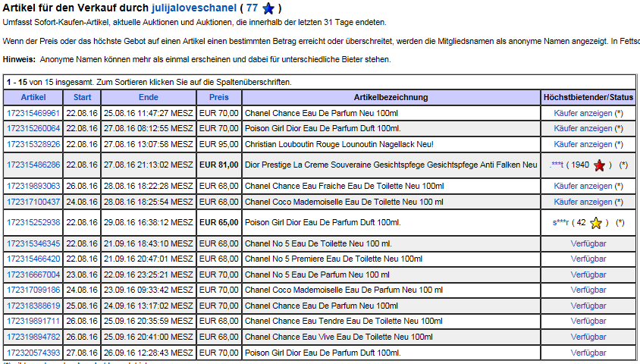Open item number 172315469961
Screen dimensions: 640x364
33,113
